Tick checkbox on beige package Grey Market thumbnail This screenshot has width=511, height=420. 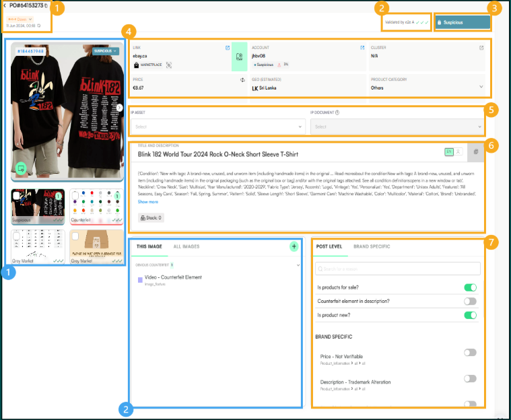coord(75,236)
